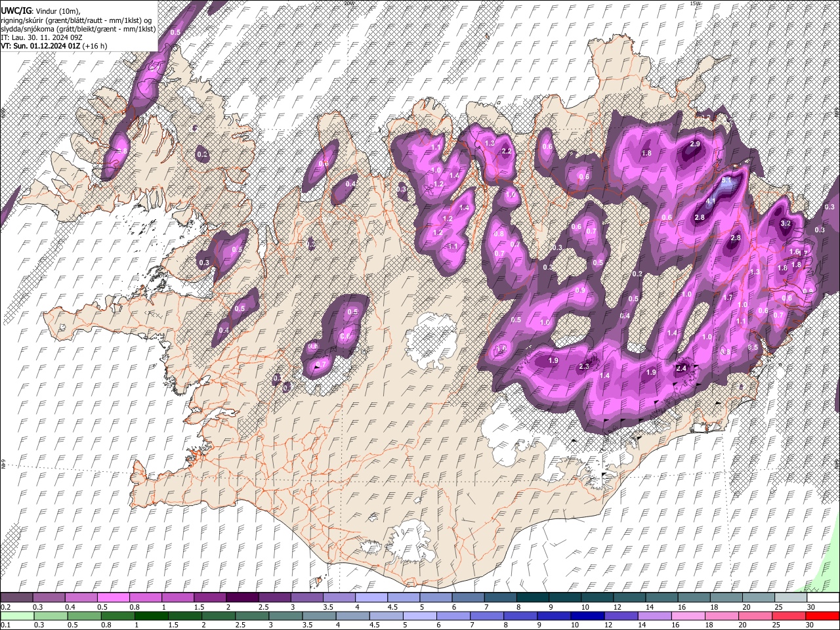The height and width of the screenshot is (630, 840).
Task: Click the header text 'UWC/IG: Vindur (10m),'
Action: (42, 11)
